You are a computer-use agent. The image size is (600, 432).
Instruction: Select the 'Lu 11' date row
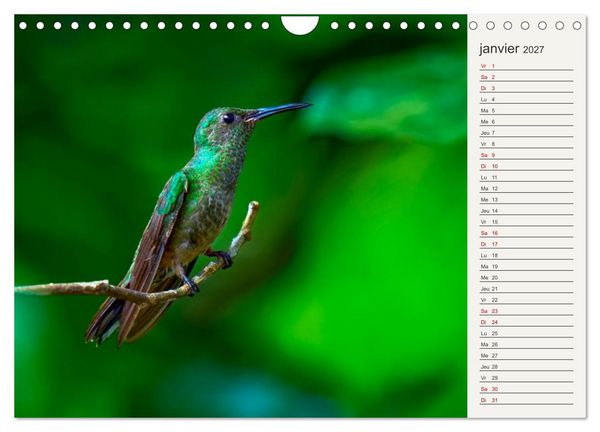tap(527, 177)
